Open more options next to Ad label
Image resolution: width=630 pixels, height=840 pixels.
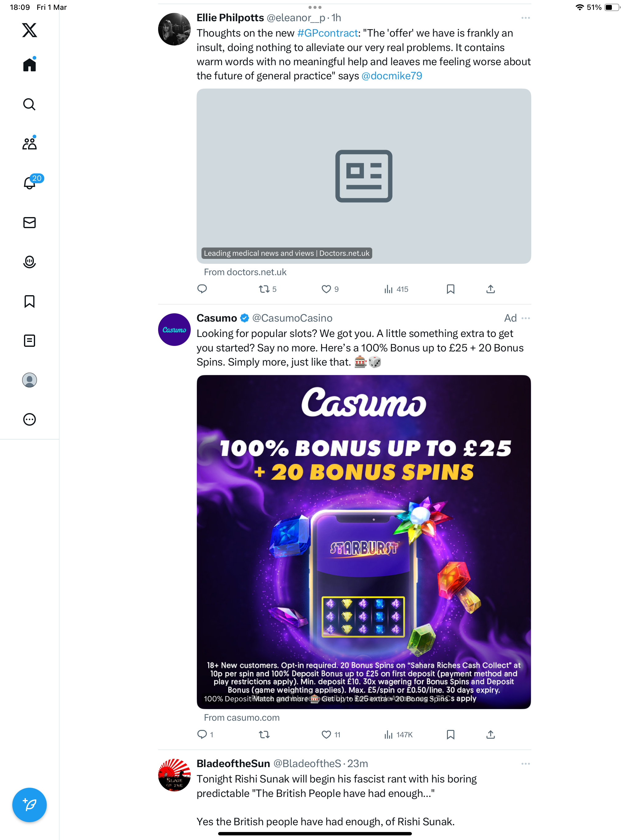point(525,318)
